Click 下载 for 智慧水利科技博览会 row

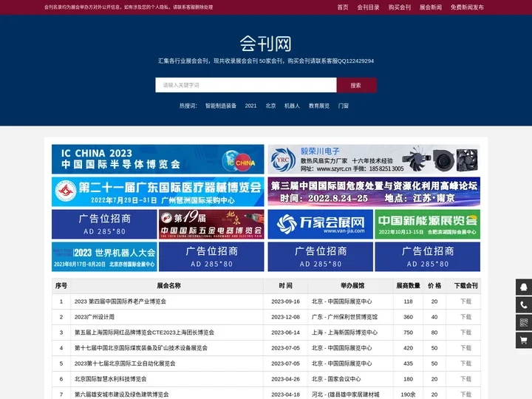click(x=465, y=379)
